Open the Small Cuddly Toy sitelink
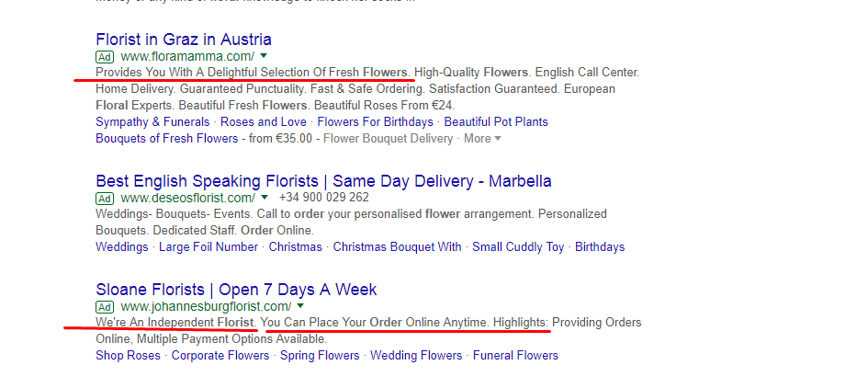The height and width of the screenshot is (388, 868). pyautogui.click(x=518, y=247)
